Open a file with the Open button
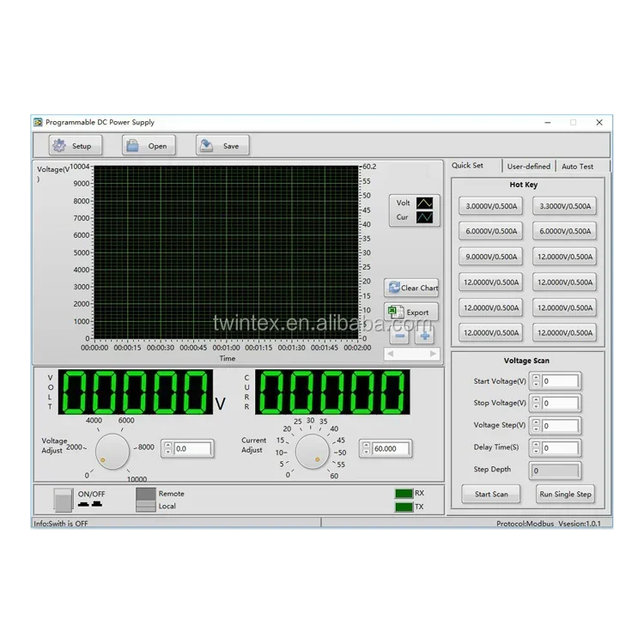Viewport: 644px width, 644px height. tap(149, 146)
